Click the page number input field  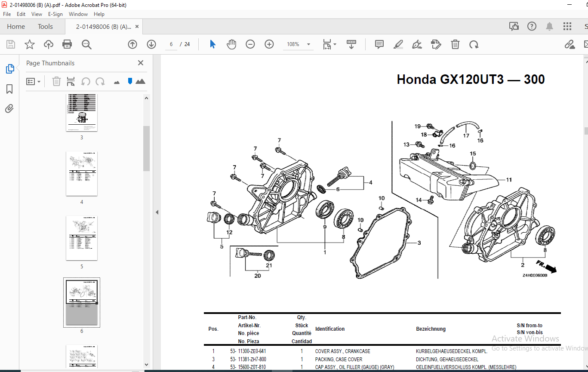pyautogui.click(x=171, y=44)
